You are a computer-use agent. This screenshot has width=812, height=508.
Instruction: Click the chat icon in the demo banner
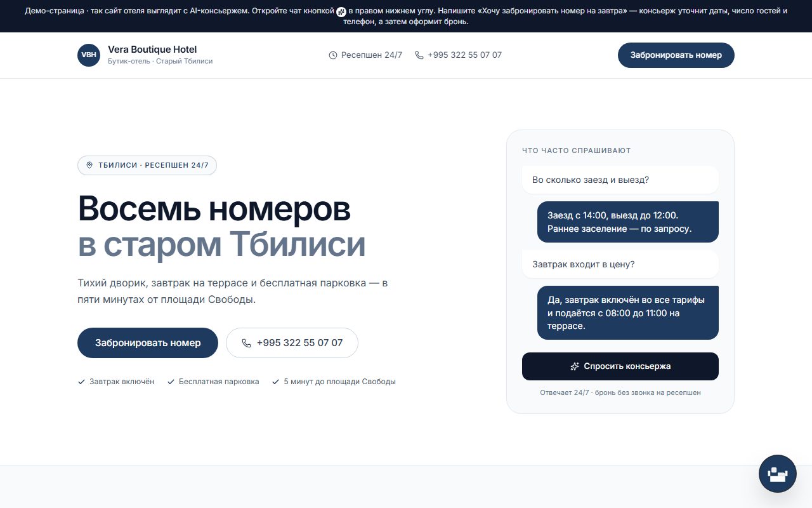(341, 11)
